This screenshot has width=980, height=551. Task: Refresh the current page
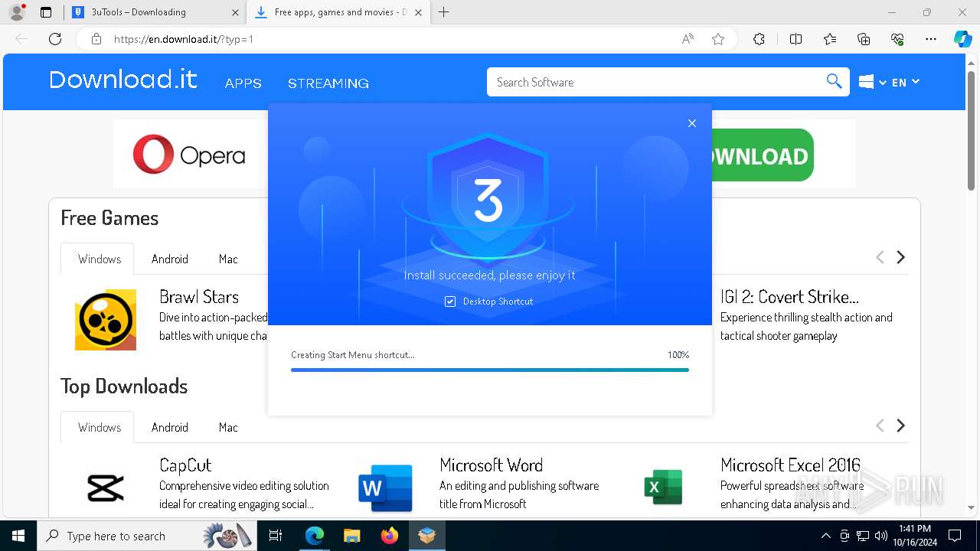click(x=55, y=39)
